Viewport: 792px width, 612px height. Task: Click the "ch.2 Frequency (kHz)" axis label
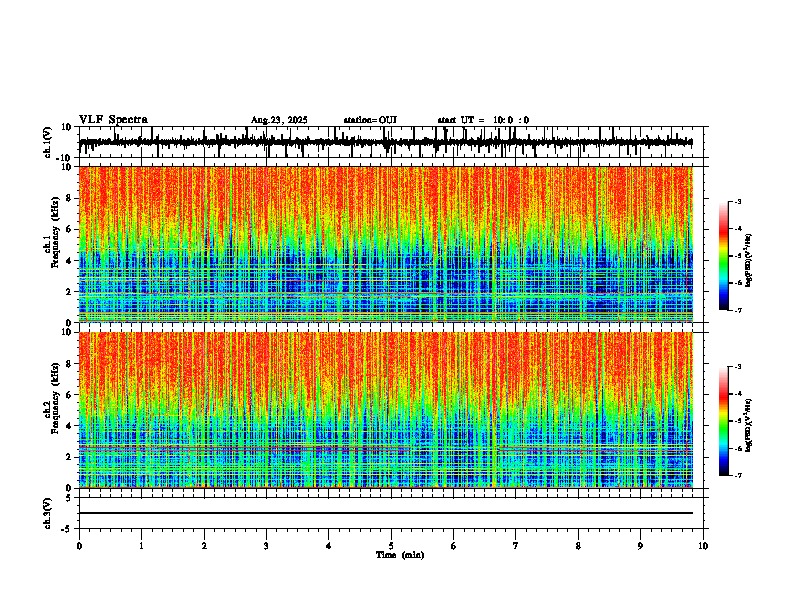(x=52, y=398)
